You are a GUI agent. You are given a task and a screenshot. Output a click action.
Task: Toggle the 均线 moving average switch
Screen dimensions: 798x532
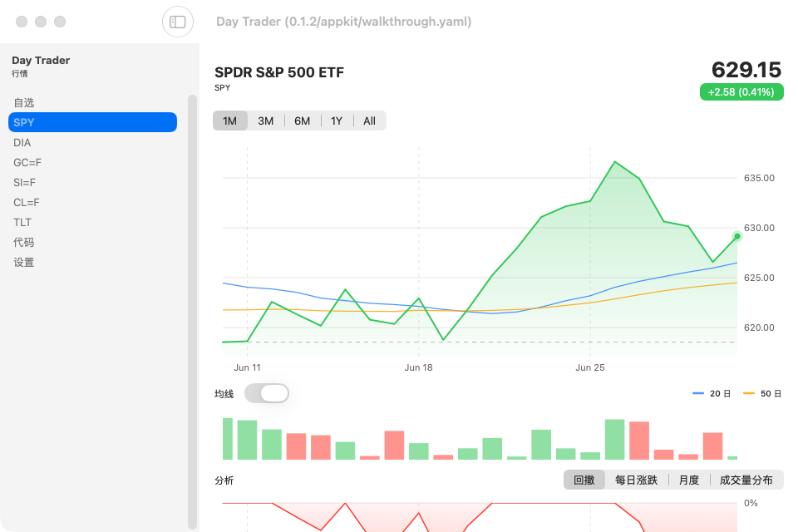pos(267,393)
